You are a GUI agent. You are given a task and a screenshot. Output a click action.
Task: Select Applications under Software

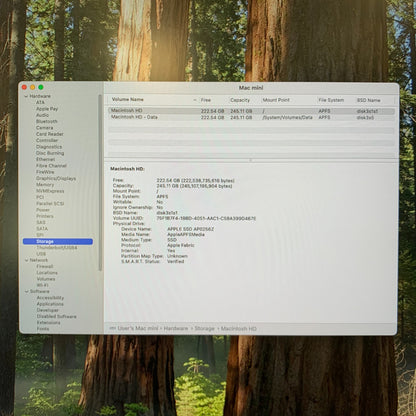(50, 304)
